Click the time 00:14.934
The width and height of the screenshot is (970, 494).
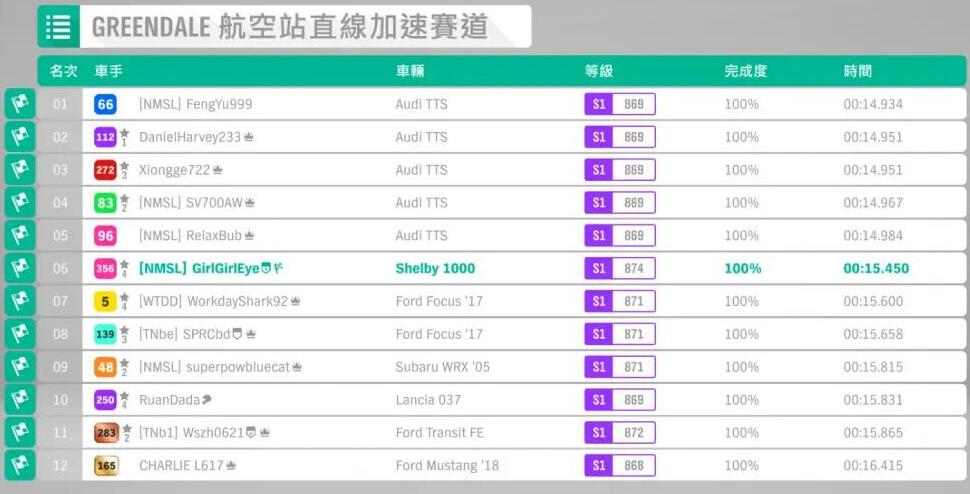tap(873, 104)
